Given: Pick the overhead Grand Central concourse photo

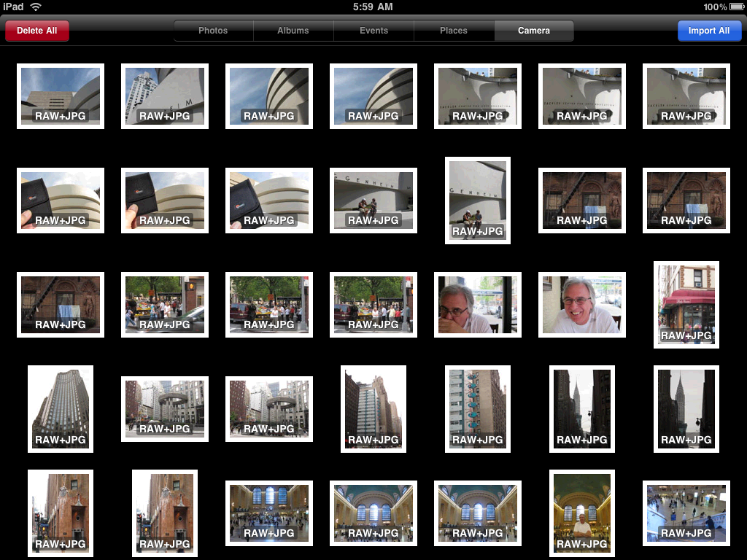Looking at the screenshot, I should point(686,513).
